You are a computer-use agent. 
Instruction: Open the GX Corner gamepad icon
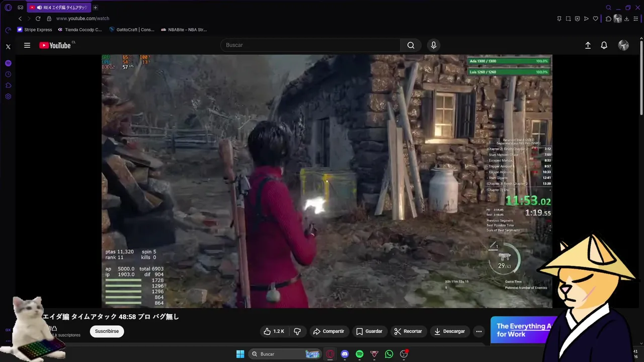20,8
